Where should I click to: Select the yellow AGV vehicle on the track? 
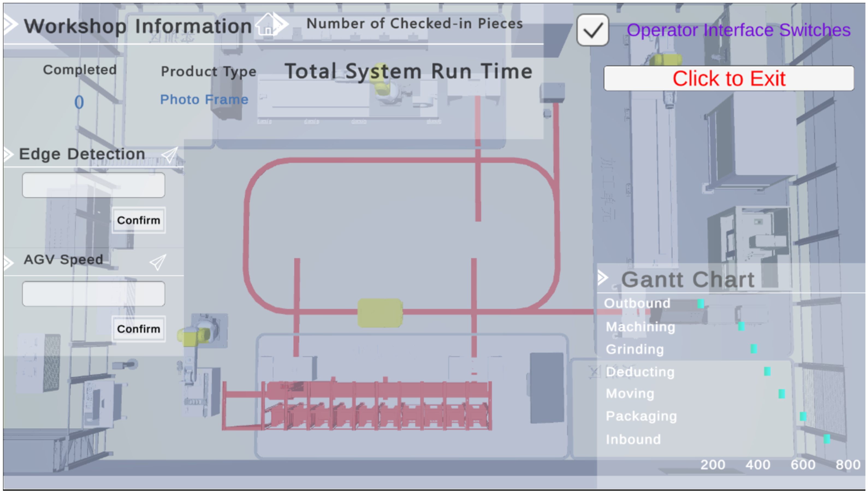coord(380,313)
